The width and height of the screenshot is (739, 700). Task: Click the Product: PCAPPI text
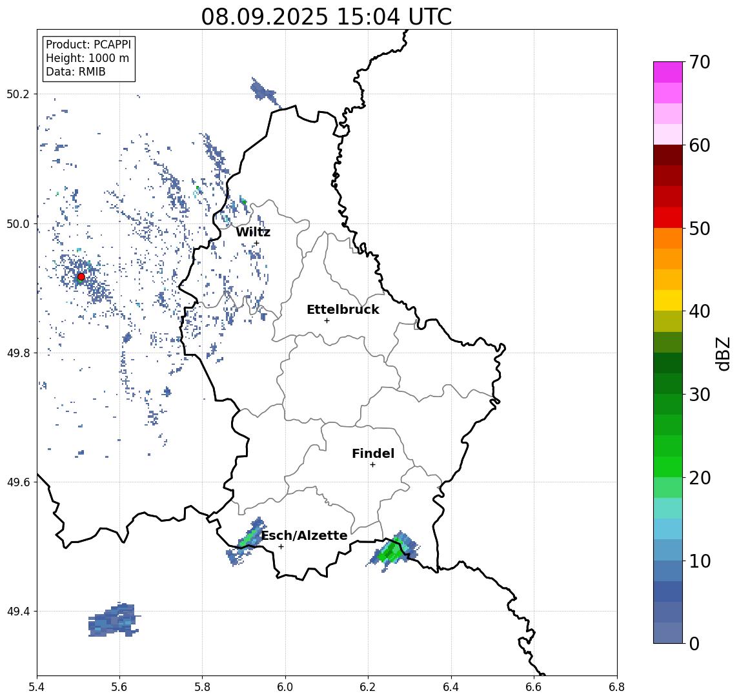pyautogui.click(x=88, y=45)
